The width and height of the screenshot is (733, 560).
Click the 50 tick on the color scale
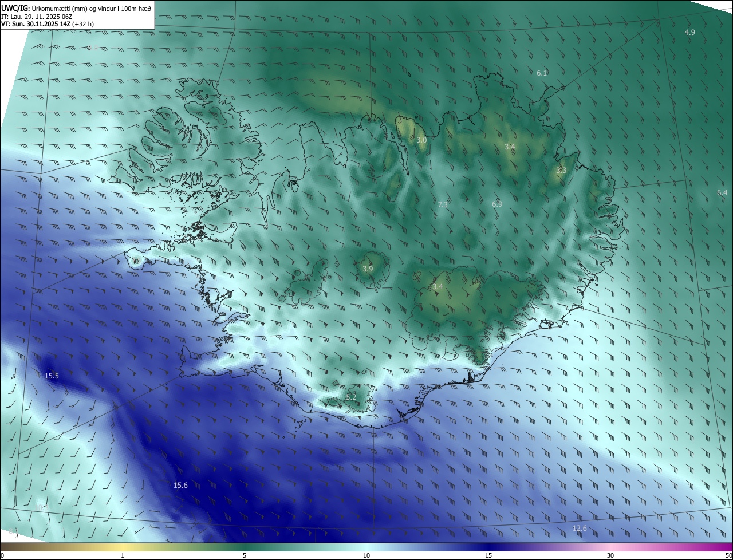pyautogui.click(x=728, y=555)
